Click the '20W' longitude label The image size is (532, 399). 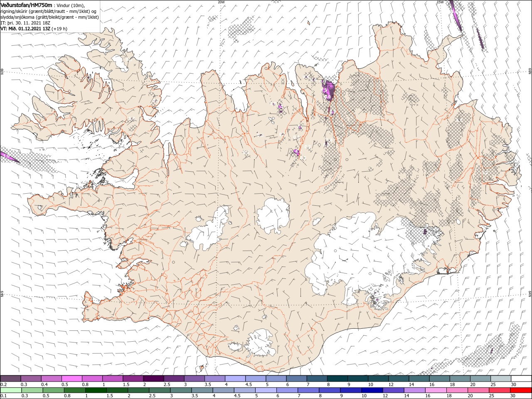[221, 2]
